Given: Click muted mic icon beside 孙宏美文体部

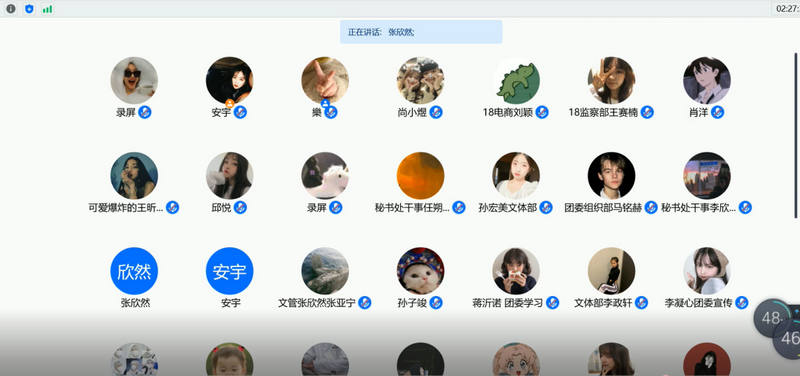Looking at the screenshot, I should tap(546, 208).
